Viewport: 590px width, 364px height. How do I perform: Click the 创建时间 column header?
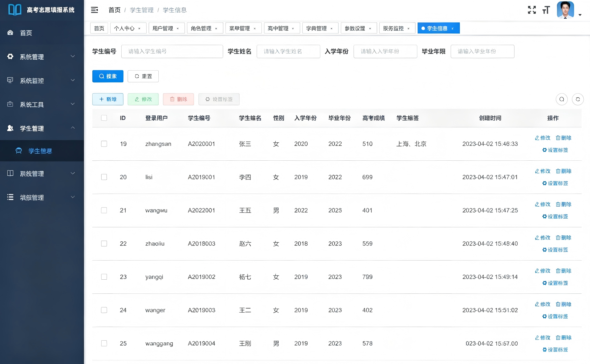coord(490,118)
